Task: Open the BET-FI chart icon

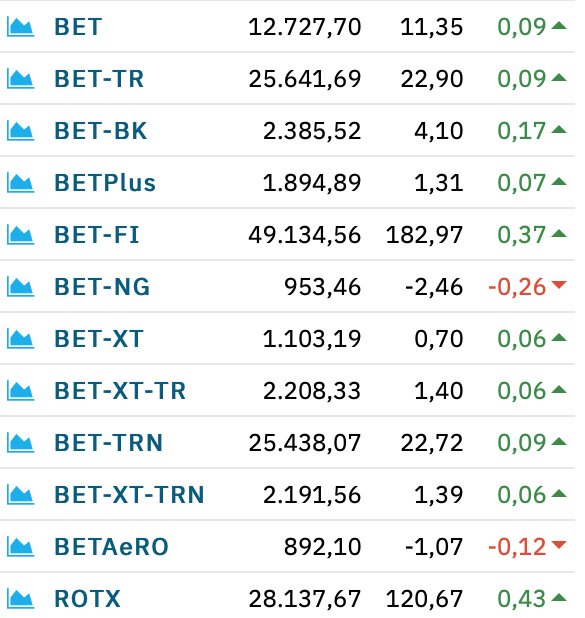Action: 21,235
